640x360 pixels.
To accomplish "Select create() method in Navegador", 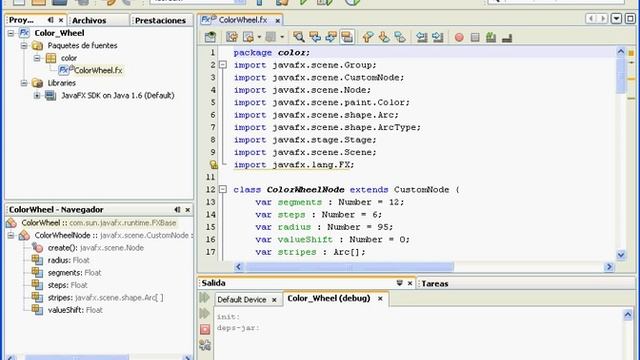I will point(88,248).
